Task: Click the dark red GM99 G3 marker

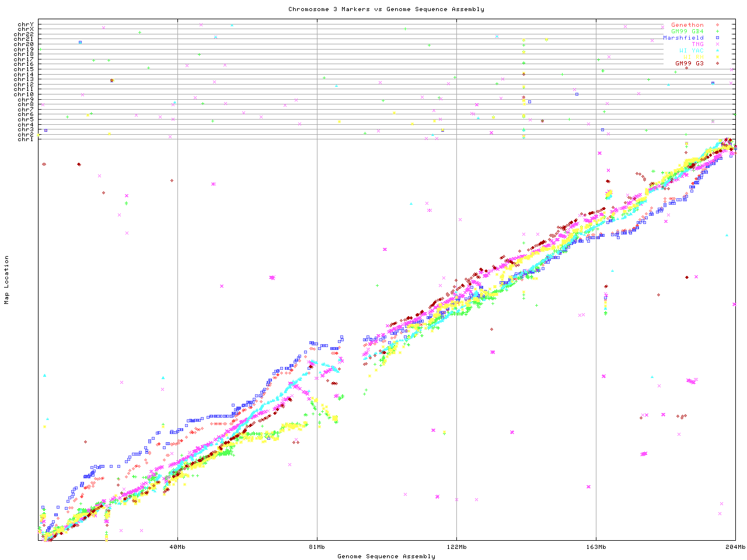Action: [717, 63]
